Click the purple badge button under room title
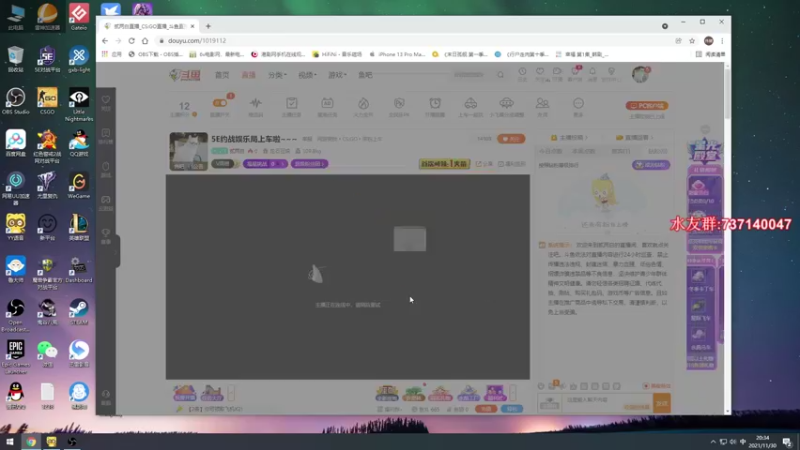 (x=265, y=164)
